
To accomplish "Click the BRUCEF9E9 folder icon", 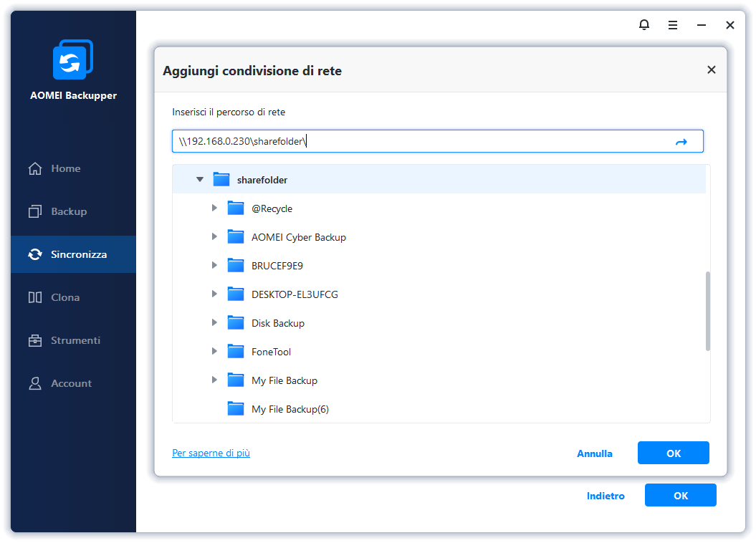I will [x=236, y=266].
